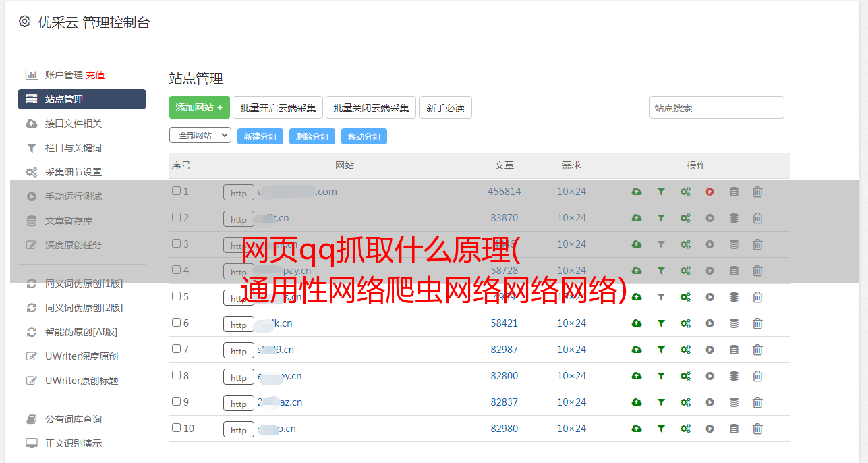Viewport: 868px width, 463px height.
Task: Open article count 82987
Action: point(504,350)
